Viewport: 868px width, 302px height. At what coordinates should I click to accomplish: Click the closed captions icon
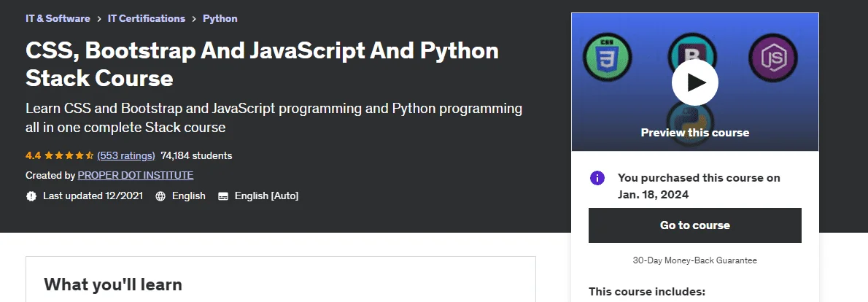223,195
